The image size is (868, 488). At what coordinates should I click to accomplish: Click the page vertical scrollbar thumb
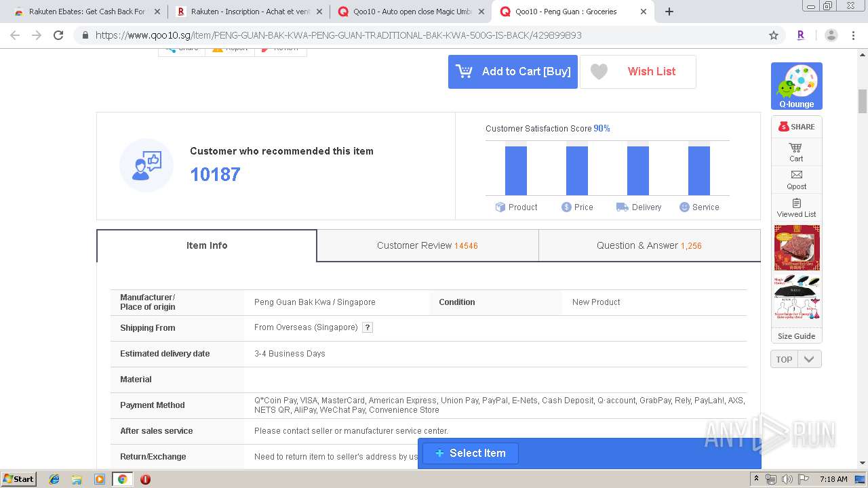(x=863, y=102)
